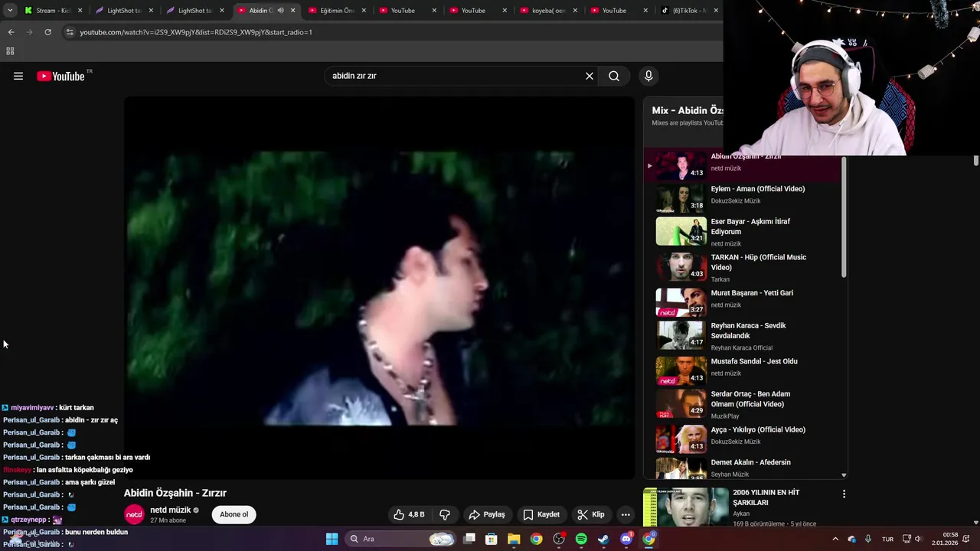Click the Abidin Özşahin - Zırzır video title

175,493
